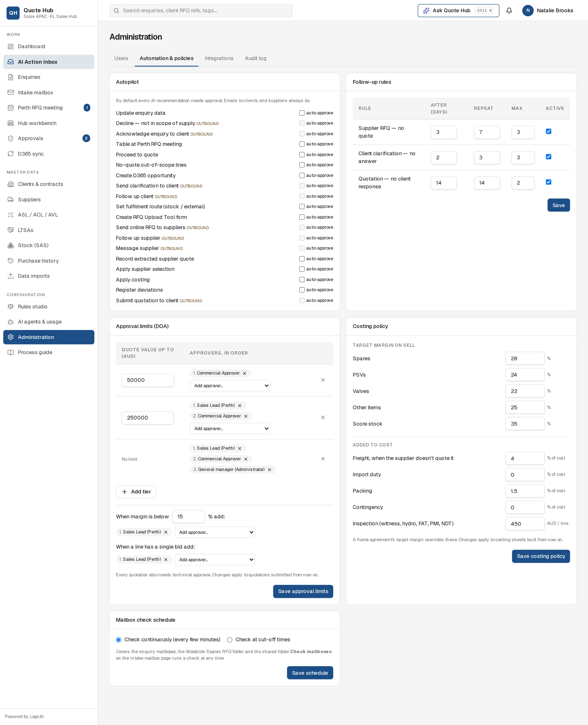588x725 pixels.
Task: Expand Add approver dropdown for low margin
Action: (215, 532)
